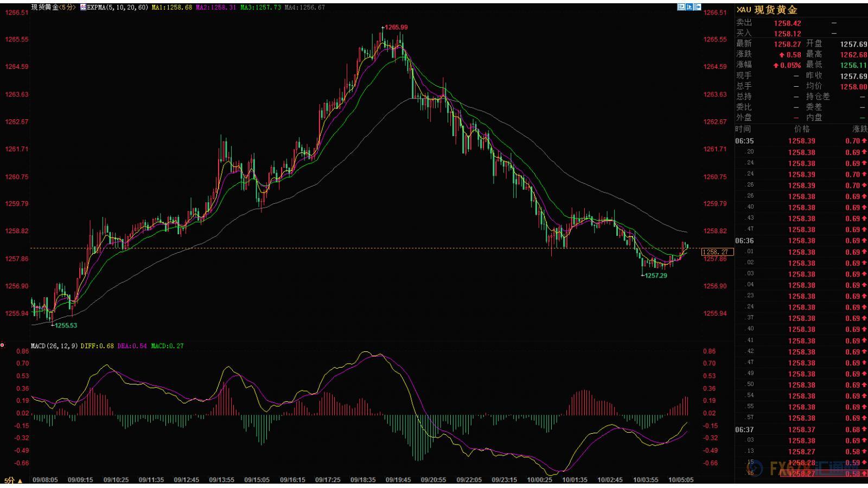The image size is (868, 488).
Task: Click the second blue chart-layout icon
Action: point(690,7)
